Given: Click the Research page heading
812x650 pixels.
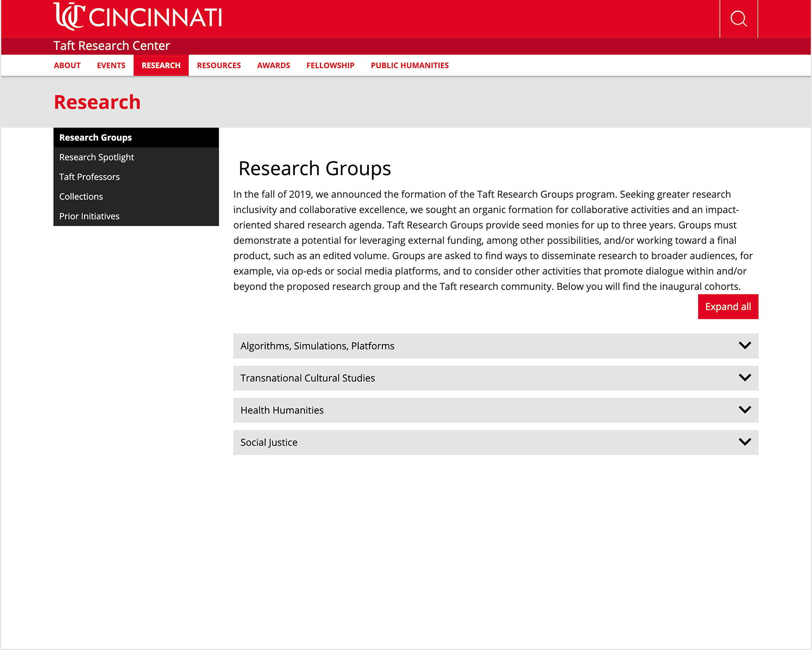Looking at the screenshot, I should click(97, 102).
